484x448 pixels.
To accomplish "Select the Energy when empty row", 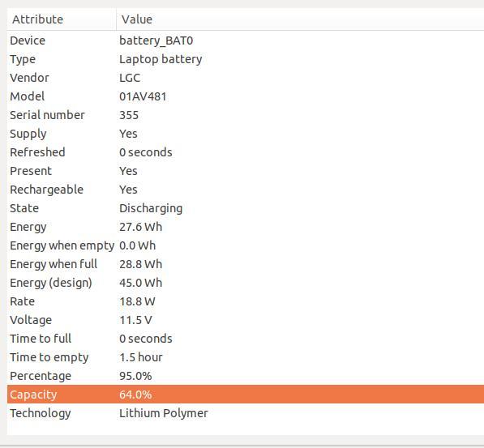I will 246,245.
